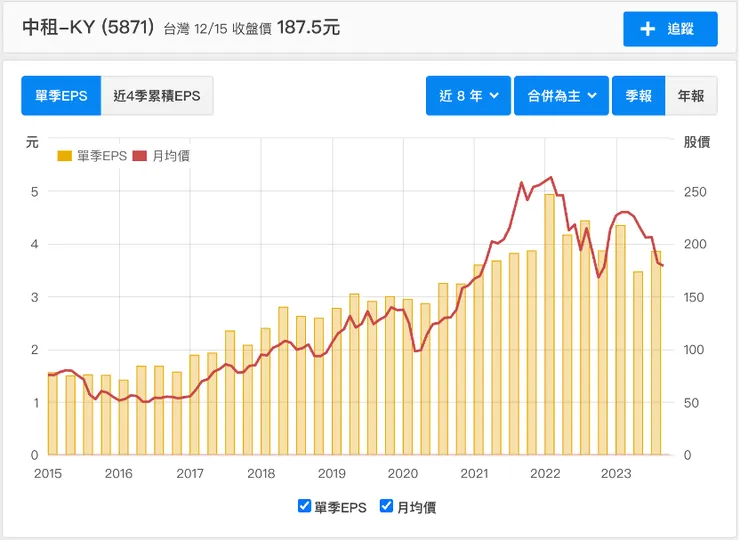Switch to 近4季累積EPS tab
740x541 pixels.
[x=157, y=96]
